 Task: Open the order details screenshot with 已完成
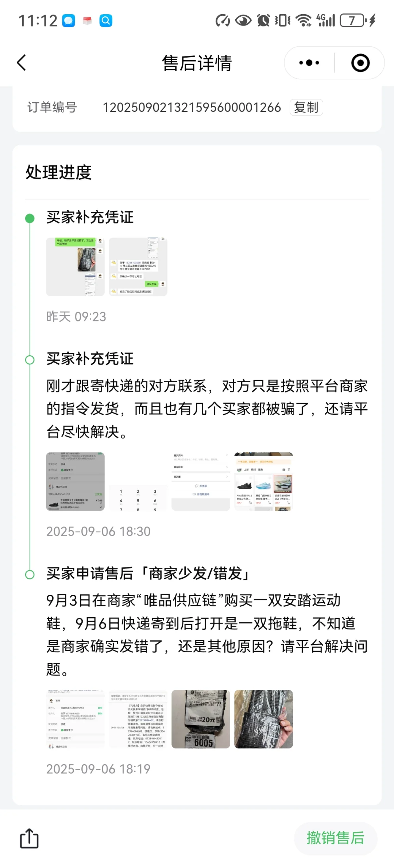coord(75,481)
